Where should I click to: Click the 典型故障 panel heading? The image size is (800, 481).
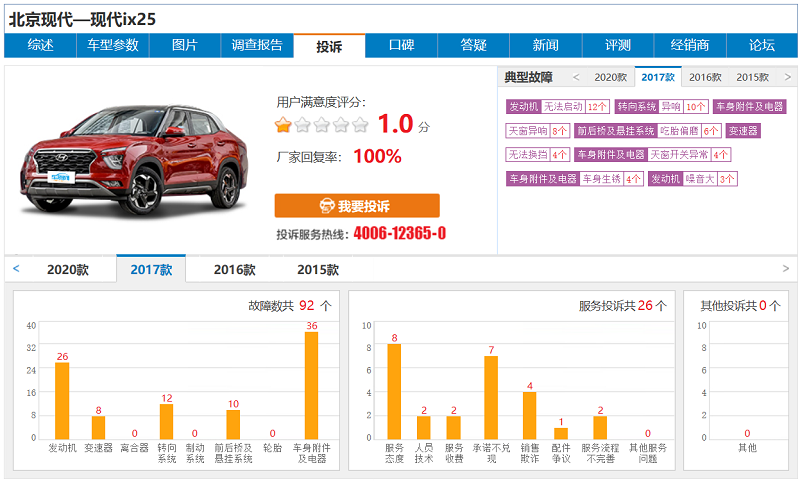coord(529,77)
